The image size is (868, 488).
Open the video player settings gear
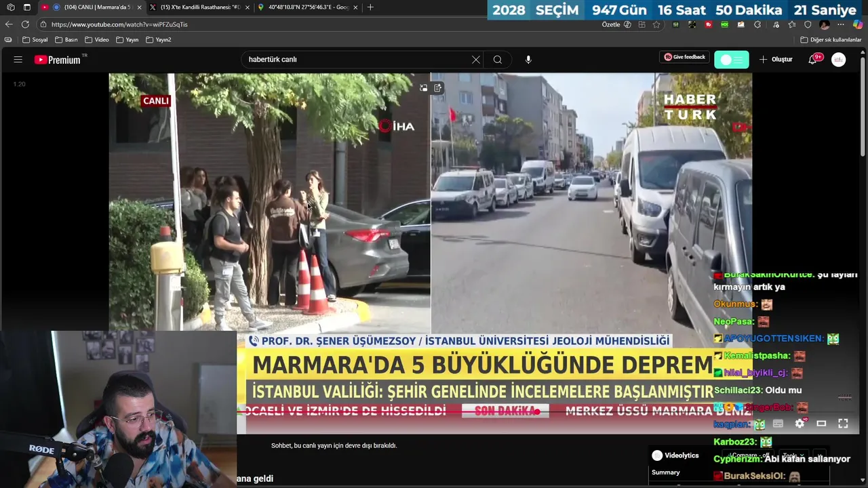coord(800,424)
